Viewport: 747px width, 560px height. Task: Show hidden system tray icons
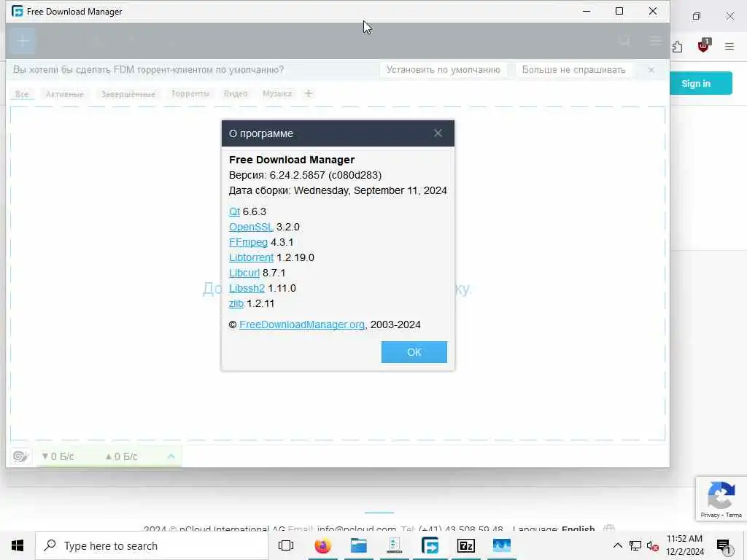[617, 545]
